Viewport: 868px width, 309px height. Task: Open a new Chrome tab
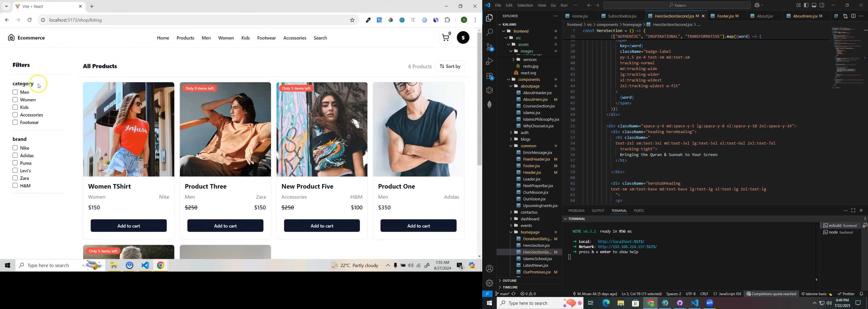[x=92, y=6]
